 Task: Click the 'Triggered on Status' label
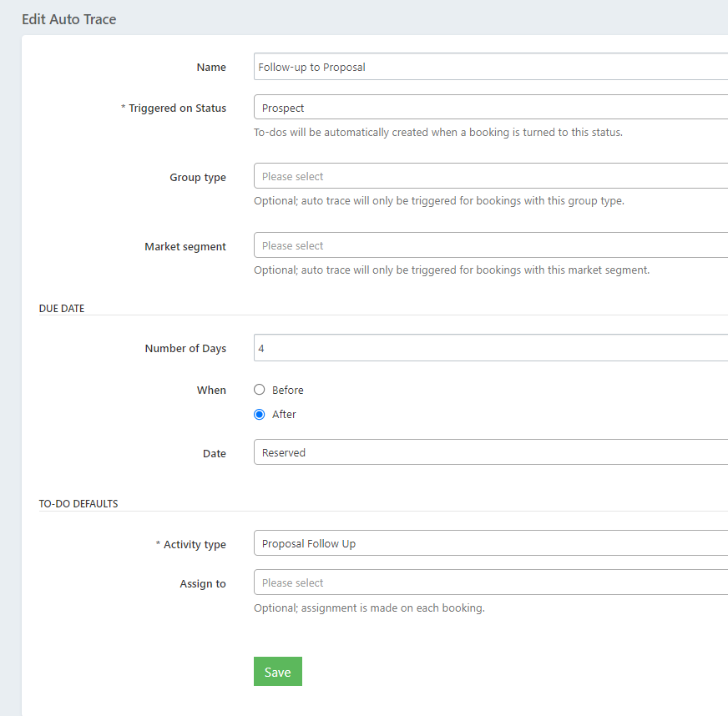coord(177,108)
